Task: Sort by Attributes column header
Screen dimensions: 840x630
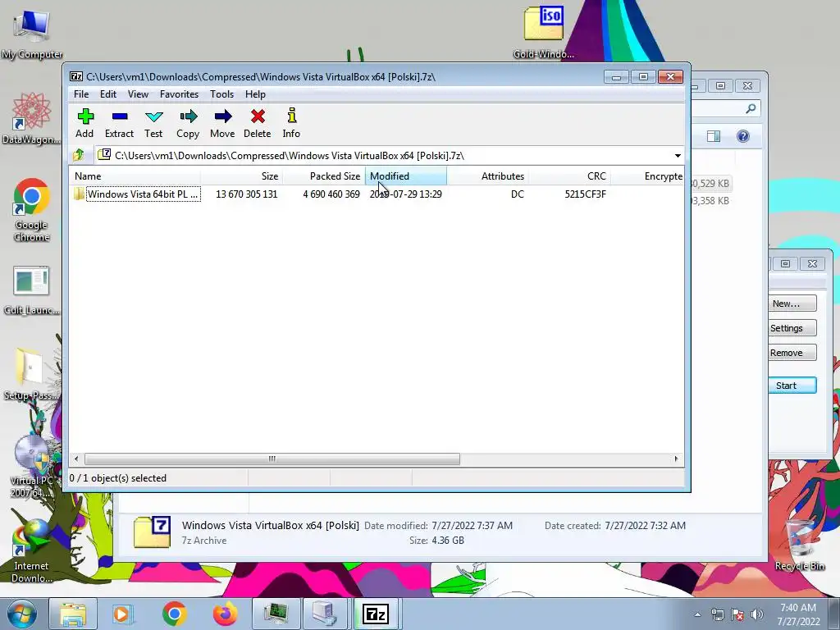Action: click(x=487, y=176)
